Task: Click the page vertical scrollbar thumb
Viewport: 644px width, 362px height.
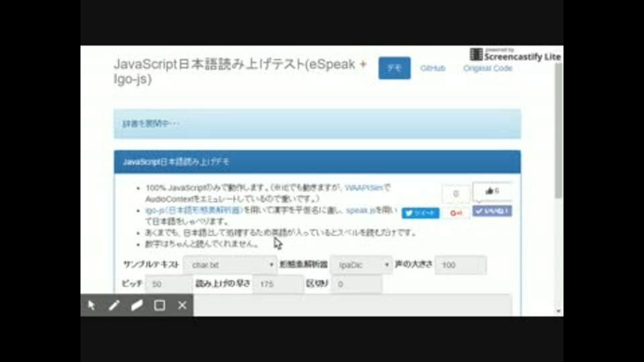Action: [558, 131]
